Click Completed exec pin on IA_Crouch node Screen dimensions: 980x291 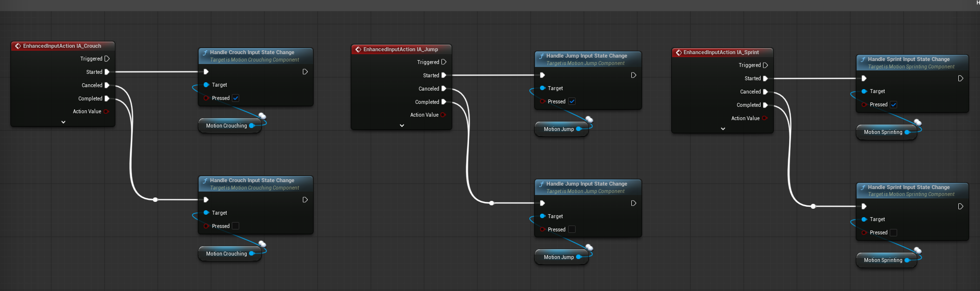coord(107,98)
